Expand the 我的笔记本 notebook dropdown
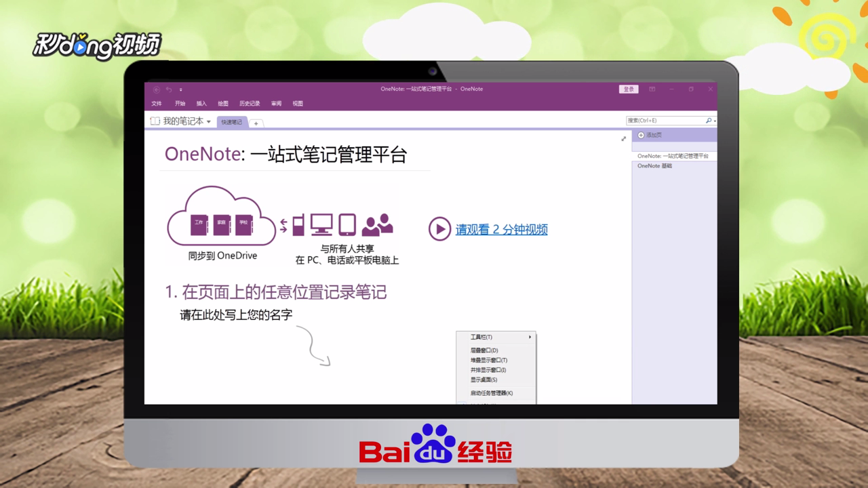The height and width of the screenshot is (488, 868). pos(209,122)
